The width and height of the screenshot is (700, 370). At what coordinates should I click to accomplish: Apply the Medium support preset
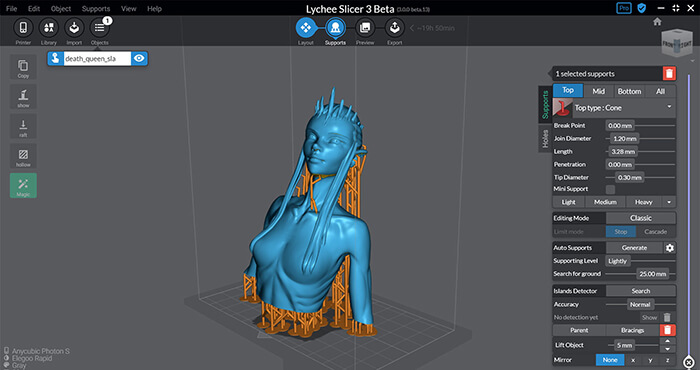coord(605,202)
